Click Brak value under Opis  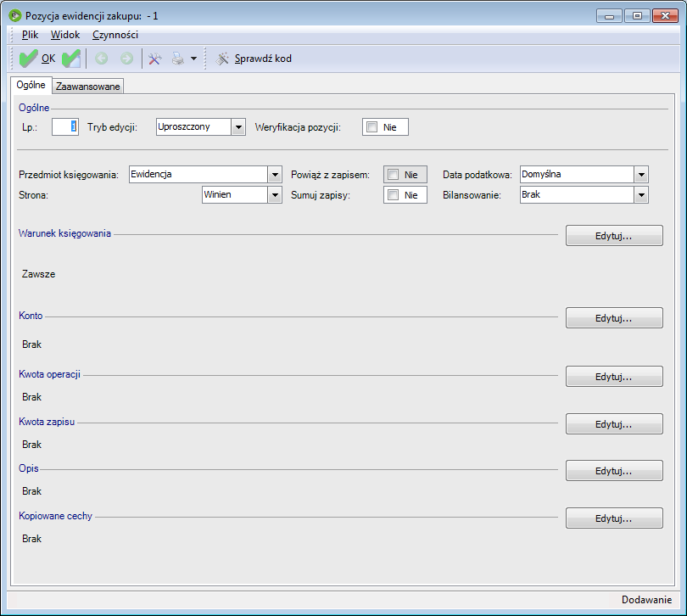click(31, 491)
